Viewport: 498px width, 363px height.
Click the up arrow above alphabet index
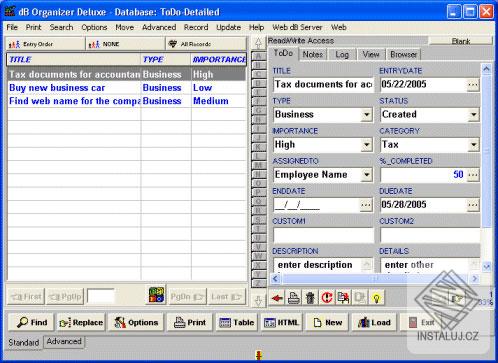pyautogui.click(x=258, y=43)
